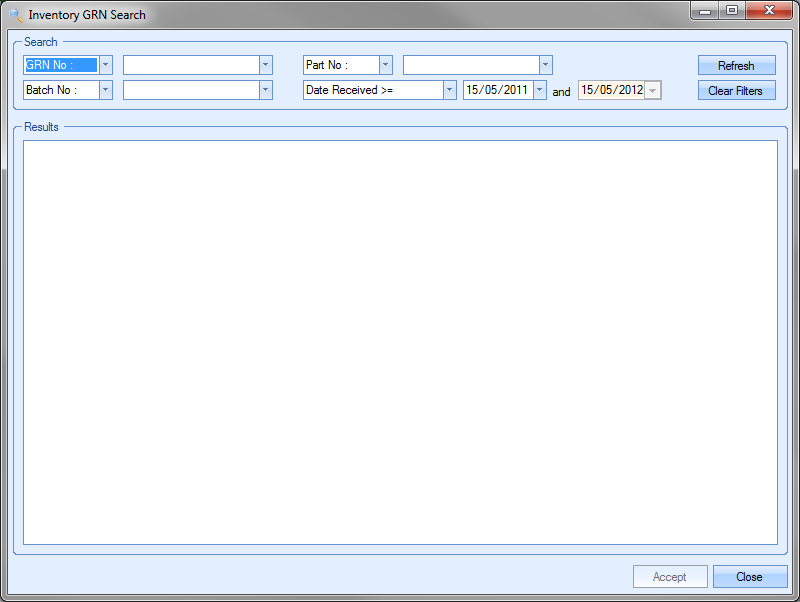800x602 pixels.
Task: Click the start date field 15/05/2011
Action: point(497,90)
